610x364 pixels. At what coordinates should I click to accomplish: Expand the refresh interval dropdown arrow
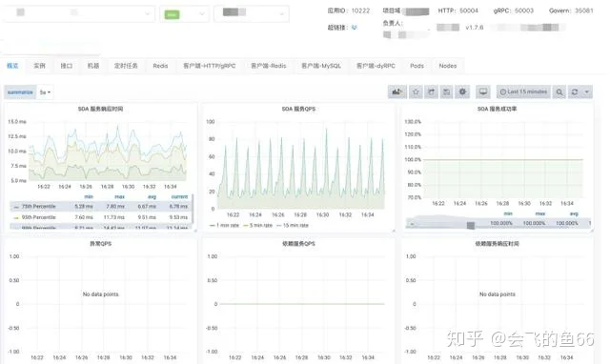click(587, 91)
